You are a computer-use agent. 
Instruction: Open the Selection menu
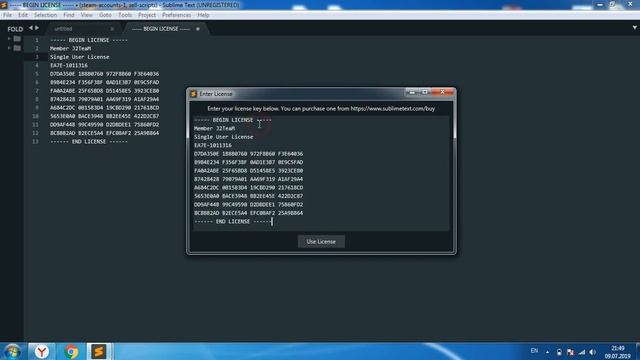pos(45,15)
